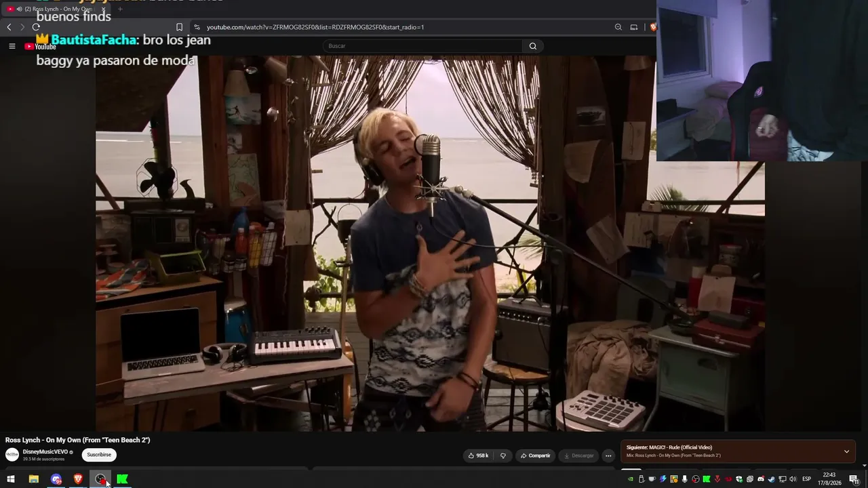Image resolution: width=868 pixels, height=488 pixels.
Task: Open the network tray icon
Action: point(783,479)
